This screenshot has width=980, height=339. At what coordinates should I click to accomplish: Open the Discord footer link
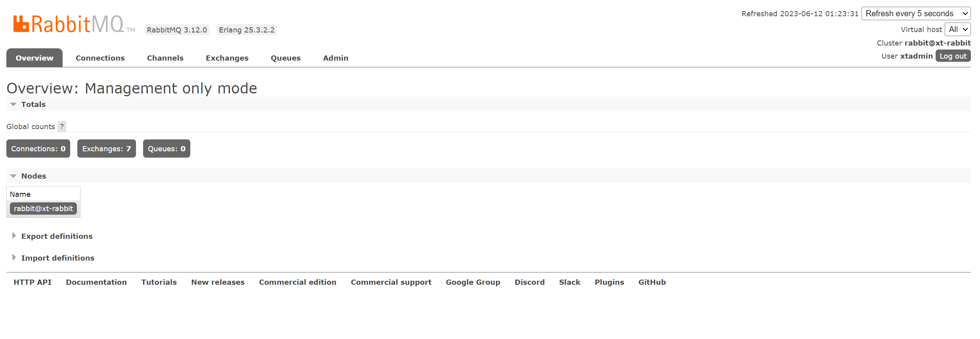tap(530, 282)
